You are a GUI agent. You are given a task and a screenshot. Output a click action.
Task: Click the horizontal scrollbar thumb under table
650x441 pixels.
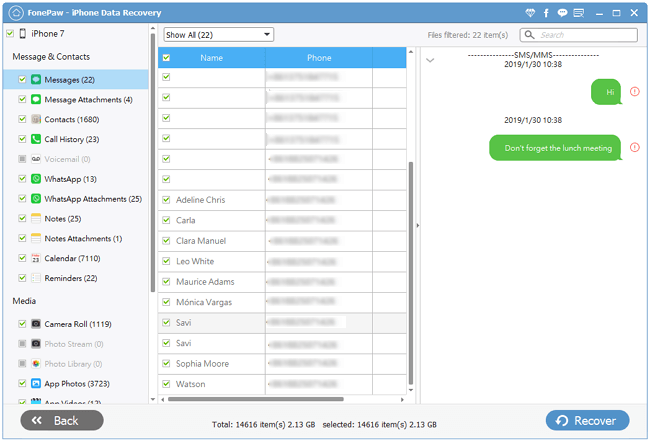pyautogui.click(x=256, y=400)
